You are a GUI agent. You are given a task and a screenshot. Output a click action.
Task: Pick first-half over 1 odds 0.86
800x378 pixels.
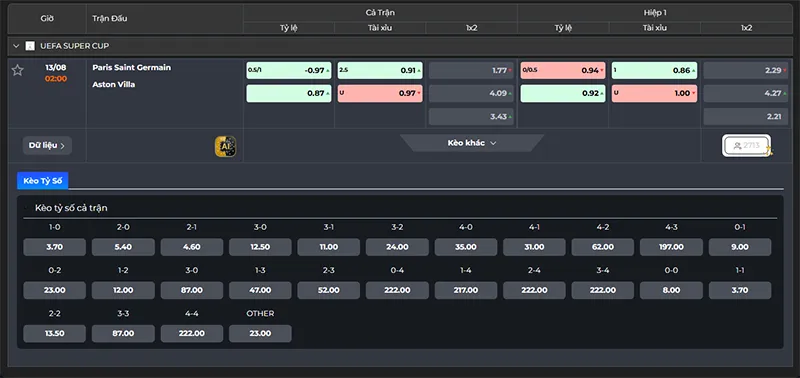(x=654, y=70)
